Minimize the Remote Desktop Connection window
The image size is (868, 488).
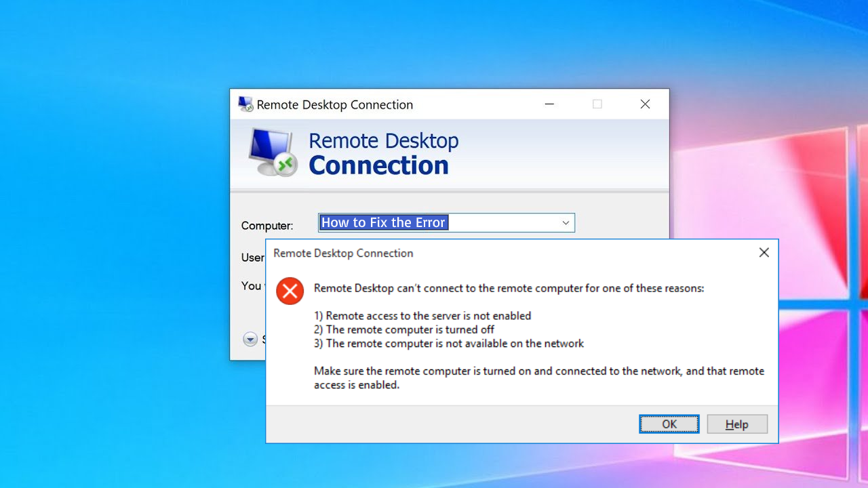(x=550, y=104)
